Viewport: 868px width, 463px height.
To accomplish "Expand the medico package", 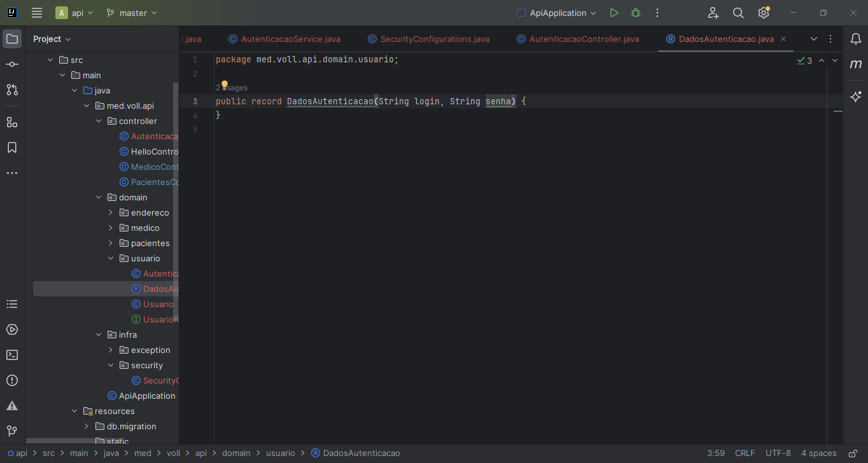I will 111,228.
